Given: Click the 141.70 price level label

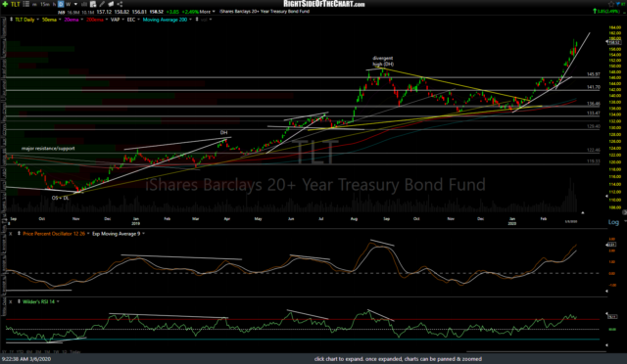Looking at the screenshot, I should pos(593,87).
